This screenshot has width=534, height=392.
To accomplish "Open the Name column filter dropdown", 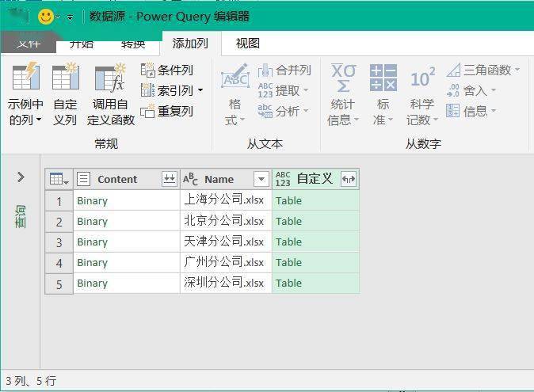I will click(x=261, y=179).
